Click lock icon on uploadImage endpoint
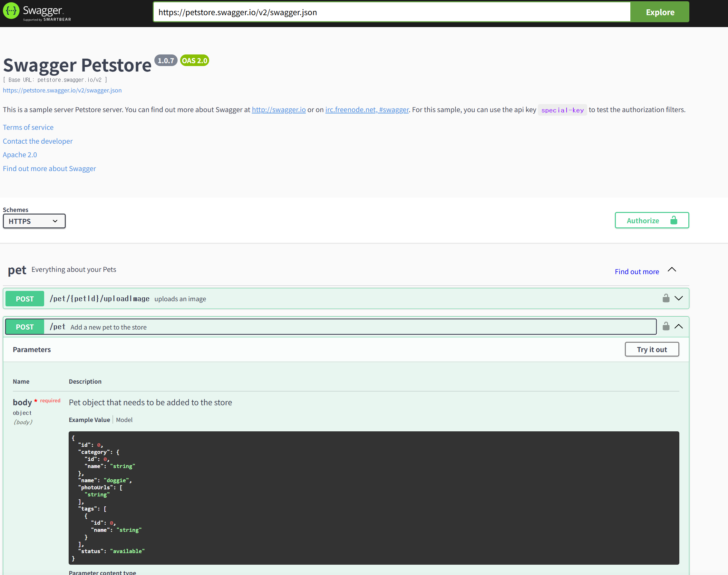Viewport: 728px width, 575px height. tap(666, 298)
